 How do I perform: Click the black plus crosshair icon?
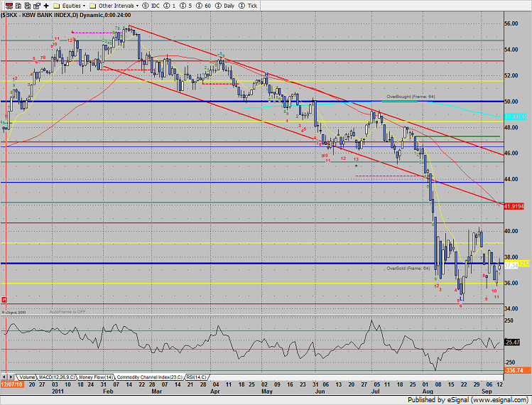pos(46,6)
